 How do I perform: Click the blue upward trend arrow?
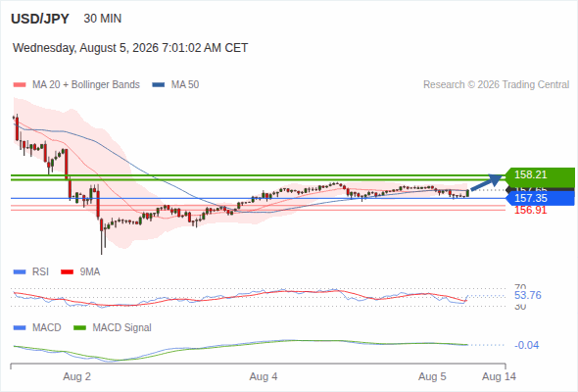(x=487, y=182)
